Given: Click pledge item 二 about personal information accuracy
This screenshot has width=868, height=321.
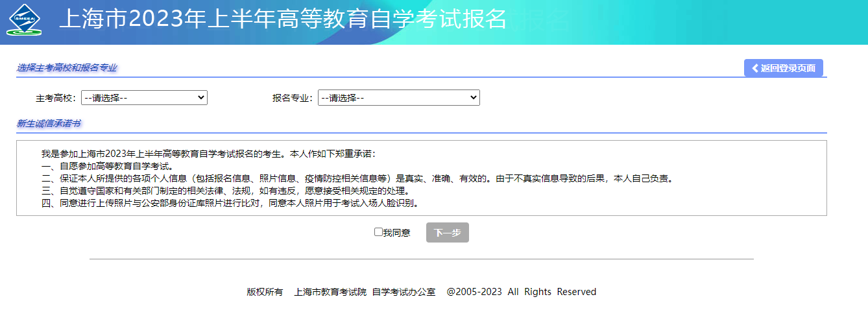Looking at the screenshot, I should (357, 178).
